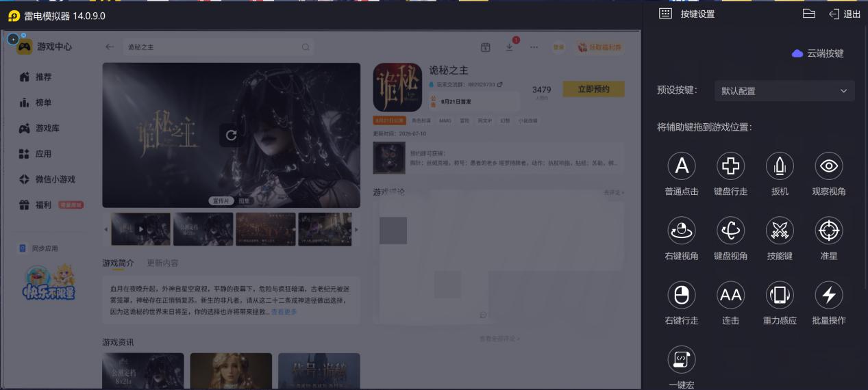
Task: Click the reload icon on the trailer
Action: pyautogui.click(x=231, y=135)
